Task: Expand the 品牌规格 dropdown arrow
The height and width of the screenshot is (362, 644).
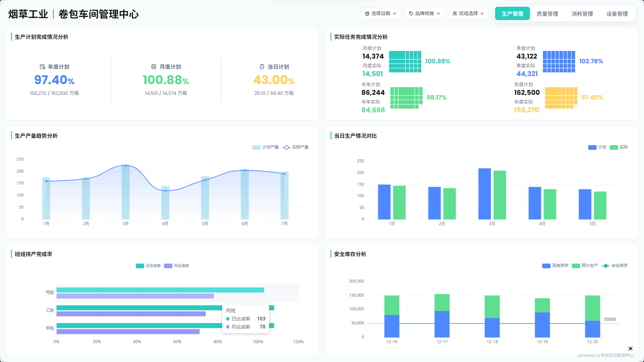Action: tap(438, 14)
